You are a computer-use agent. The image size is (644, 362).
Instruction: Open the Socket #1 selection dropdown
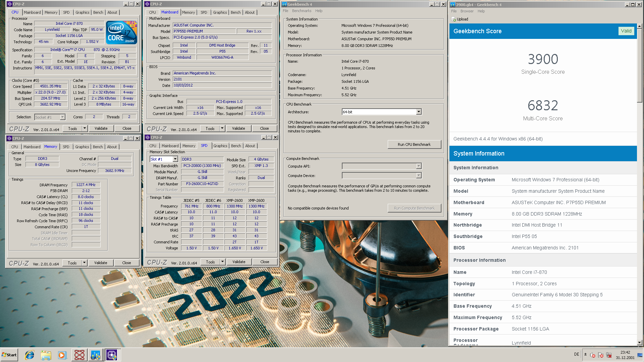point(62,117)
